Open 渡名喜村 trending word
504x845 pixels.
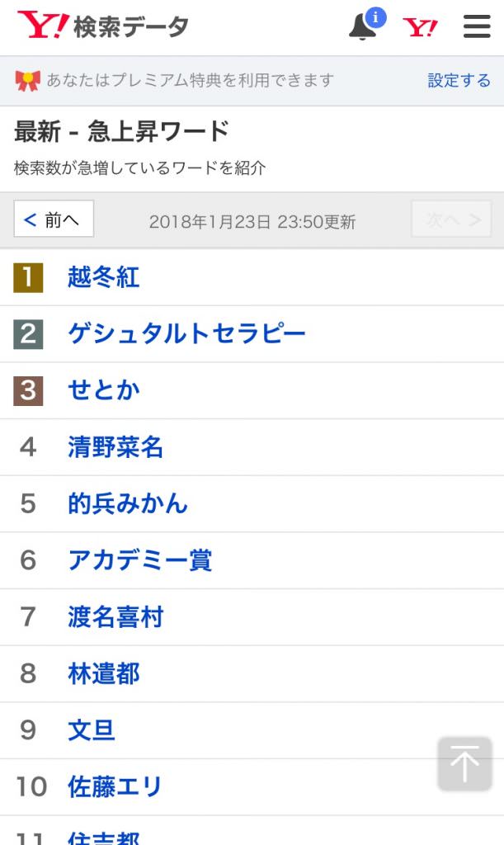click(x=115, y=617)
